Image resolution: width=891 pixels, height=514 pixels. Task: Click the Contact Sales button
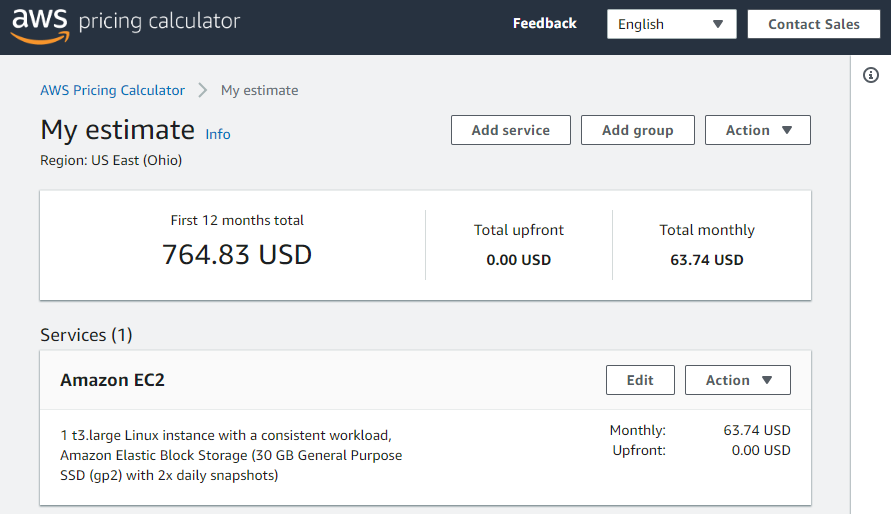(813, 24)
